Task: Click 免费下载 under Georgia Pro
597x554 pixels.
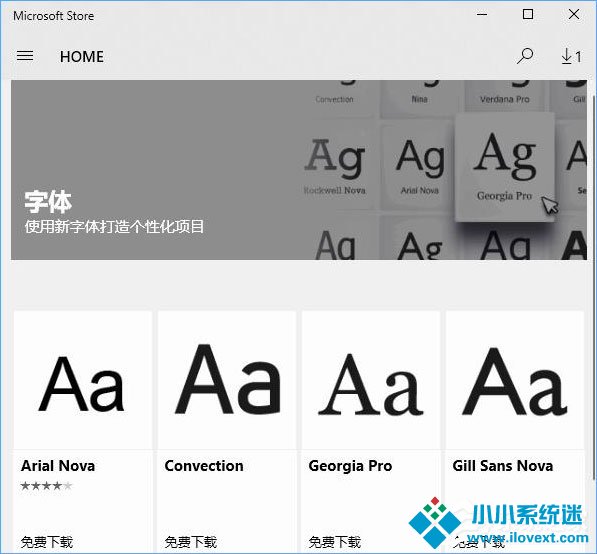Action: point(334,542)
